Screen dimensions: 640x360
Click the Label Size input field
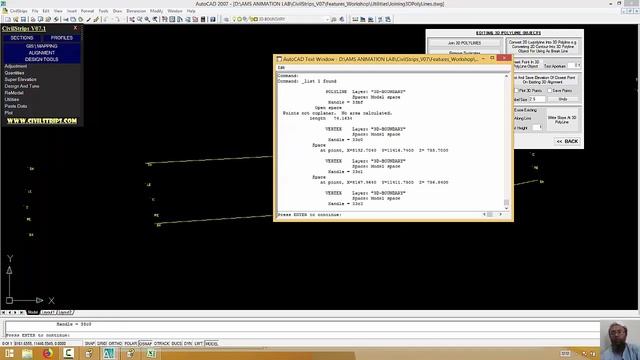click(x=536, y=99)
